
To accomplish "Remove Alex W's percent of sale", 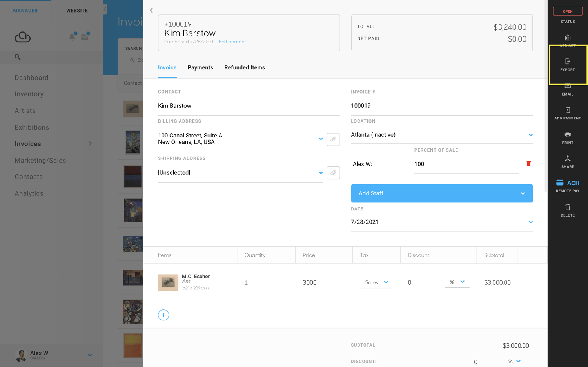I will 528,163.
